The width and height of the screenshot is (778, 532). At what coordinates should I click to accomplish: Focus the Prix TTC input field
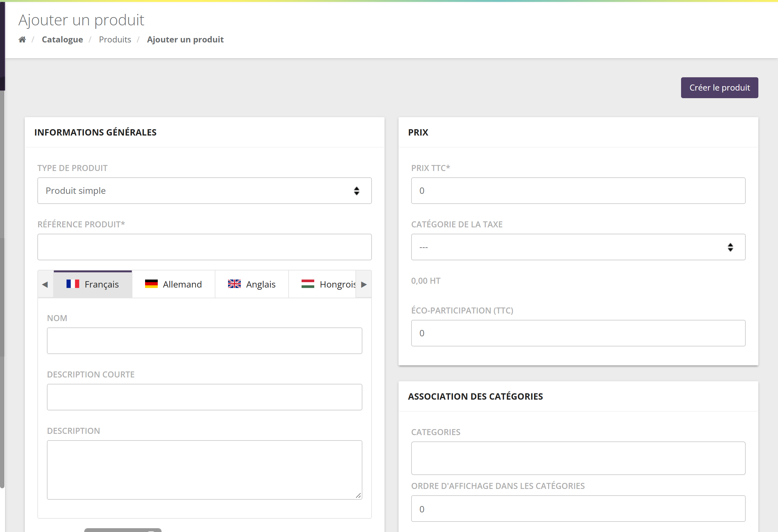pyautogui.click(x=578, y=191)
